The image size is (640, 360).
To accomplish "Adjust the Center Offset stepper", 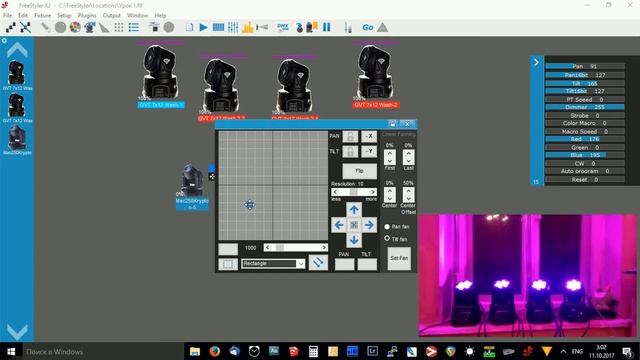I will tap(409, 195).
